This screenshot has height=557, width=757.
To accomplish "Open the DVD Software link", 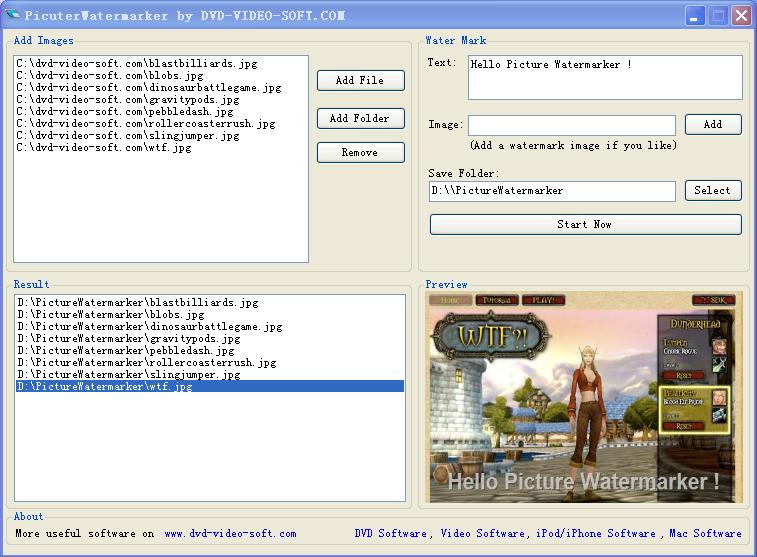I will point(390,533).
